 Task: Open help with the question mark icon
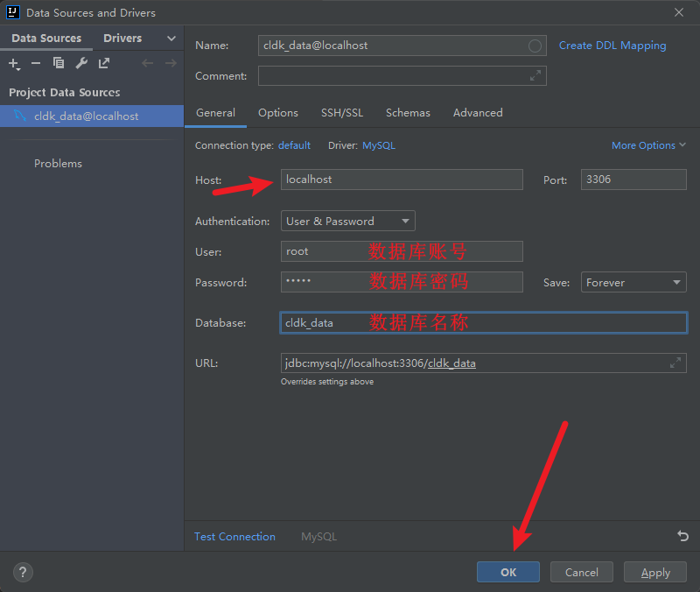point(22,572)
